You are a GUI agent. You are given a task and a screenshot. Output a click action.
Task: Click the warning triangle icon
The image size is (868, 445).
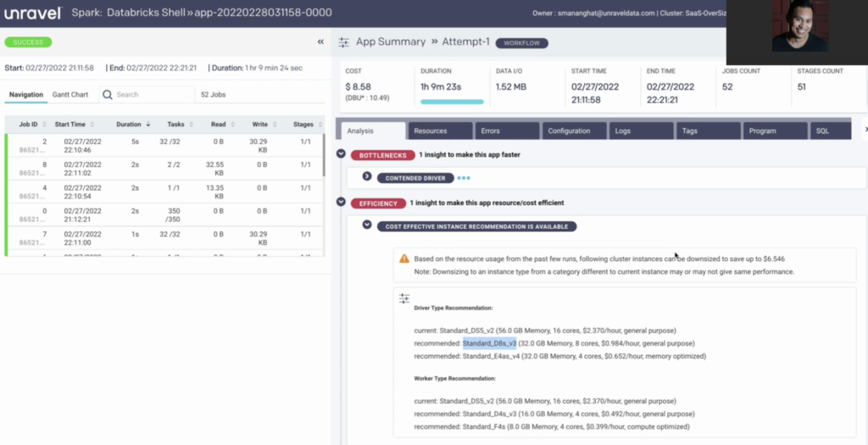click(x=404, y=259)
